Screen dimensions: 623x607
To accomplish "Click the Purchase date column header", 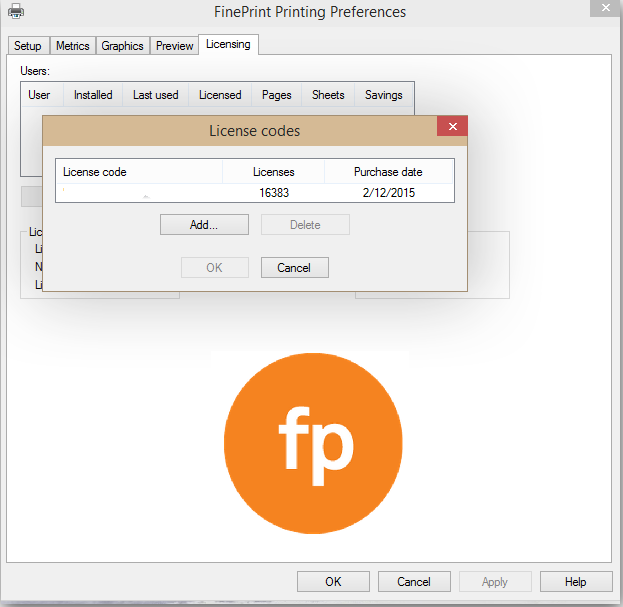I will point(389,172).
